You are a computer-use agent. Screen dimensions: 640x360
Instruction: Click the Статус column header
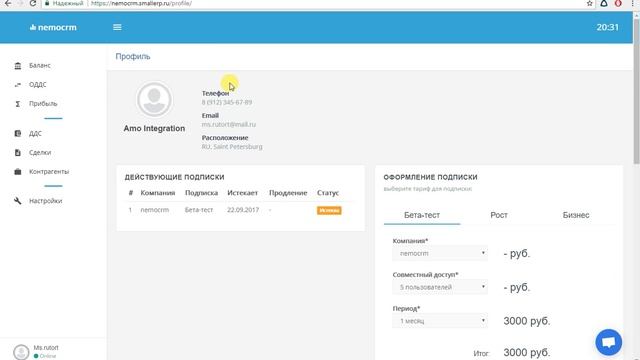point(328,193)
